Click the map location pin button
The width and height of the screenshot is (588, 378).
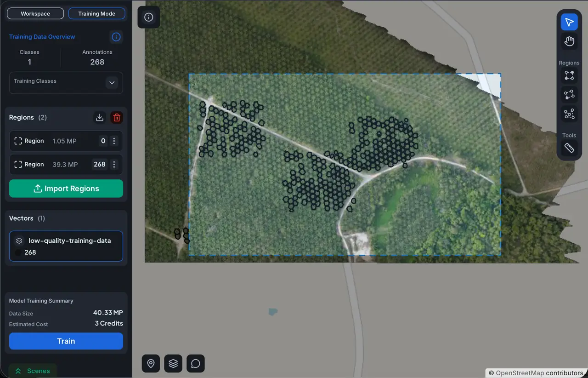tap(151, 364)
